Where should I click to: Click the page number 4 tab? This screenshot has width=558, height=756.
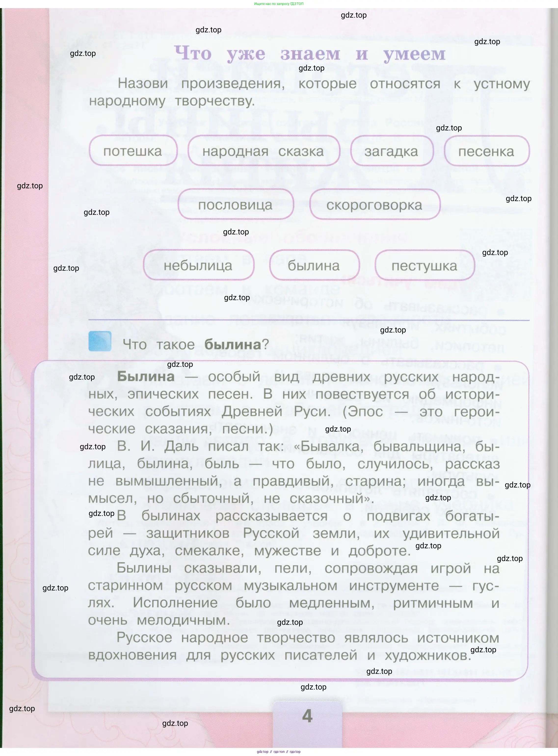click(x=307, y=716)
